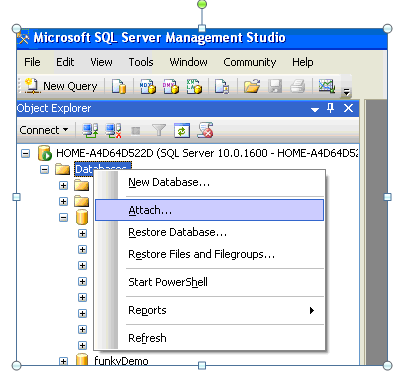Toggle the Object Explorer auto-hide pin

coord(330,108)
